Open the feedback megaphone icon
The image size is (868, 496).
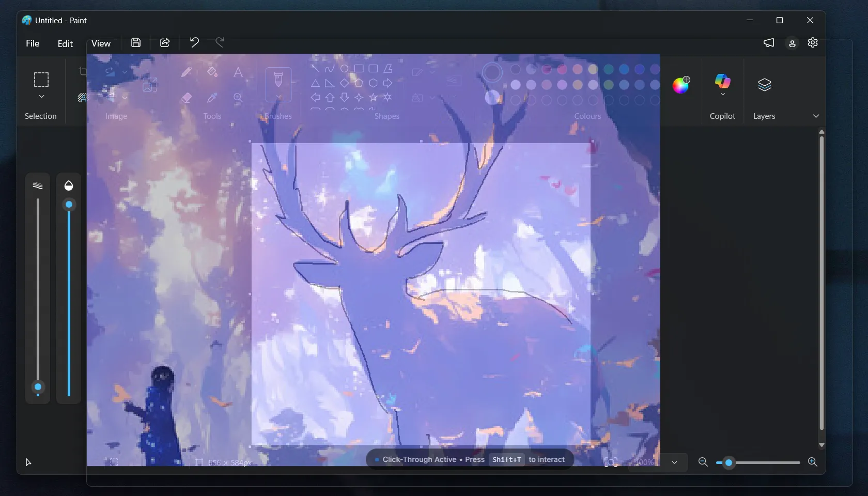coord(769,43)
